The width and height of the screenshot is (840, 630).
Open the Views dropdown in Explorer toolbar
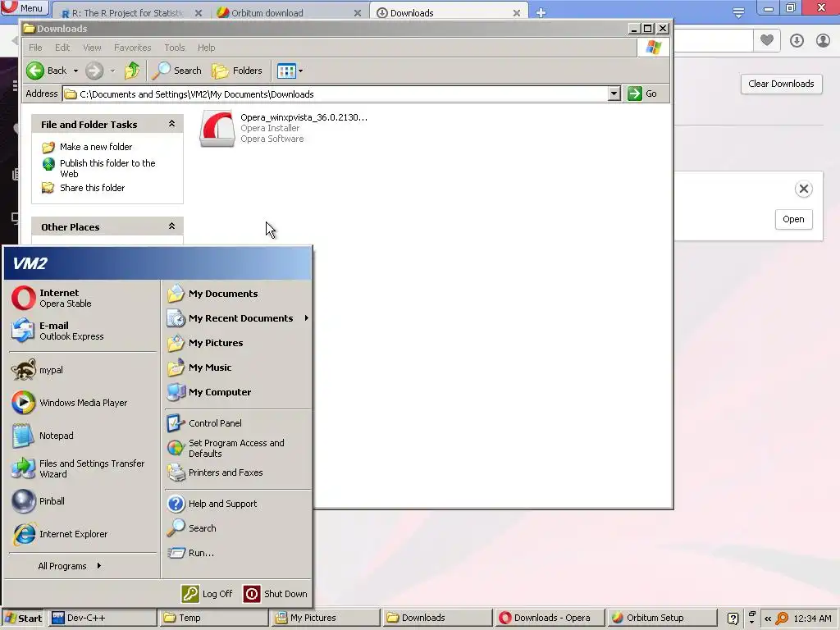click(x=300, y=71)
